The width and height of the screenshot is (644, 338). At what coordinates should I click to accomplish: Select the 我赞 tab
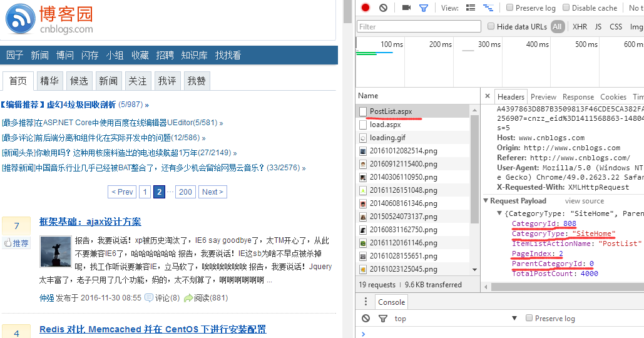tap(197, 81)
